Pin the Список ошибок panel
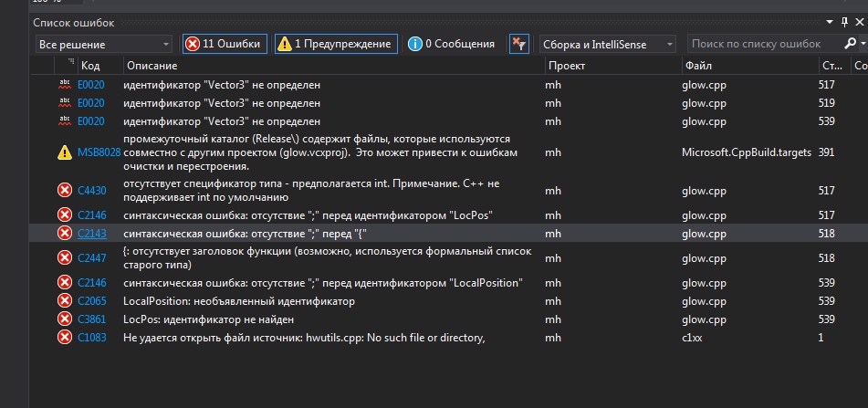 tap(845, 22)
